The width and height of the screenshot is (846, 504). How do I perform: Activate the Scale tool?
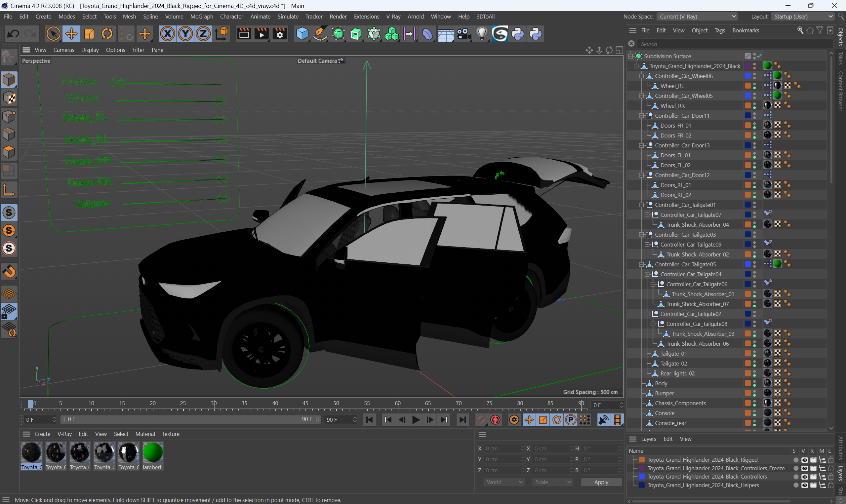pos(89,34)
